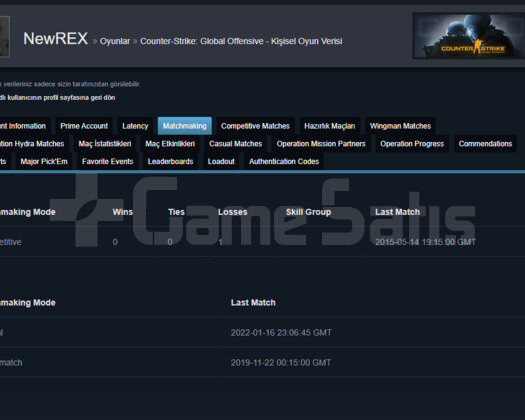Click the Oyunlar breadcrumb link

click(115, 41)
